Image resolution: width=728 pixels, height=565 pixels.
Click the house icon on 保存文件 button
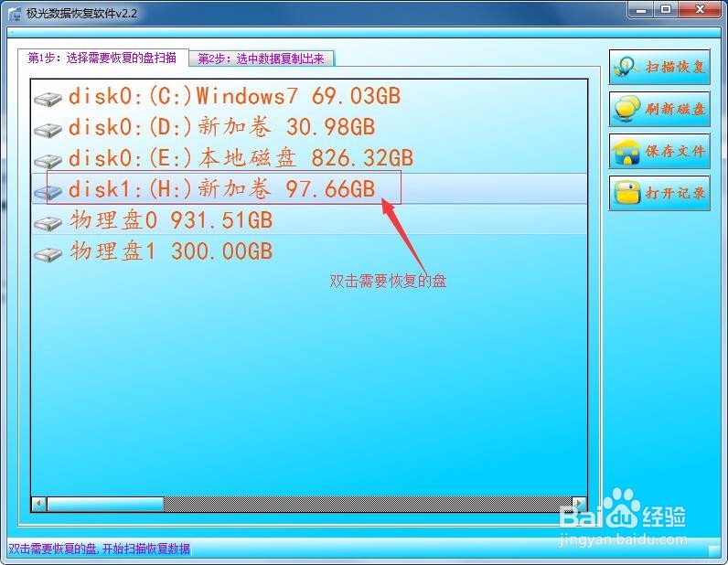click(x=626, y=151)
